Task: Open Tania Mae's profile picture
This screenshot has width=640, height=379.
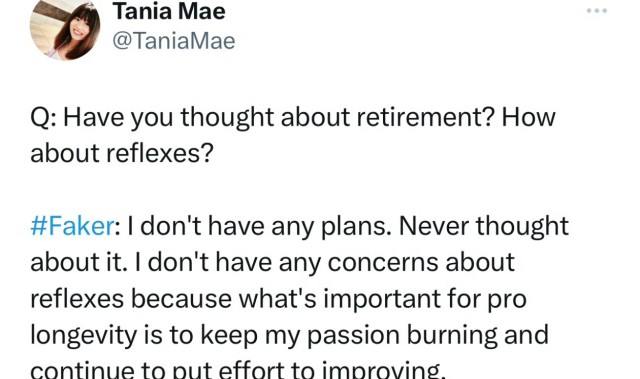Action: point(65,29)
